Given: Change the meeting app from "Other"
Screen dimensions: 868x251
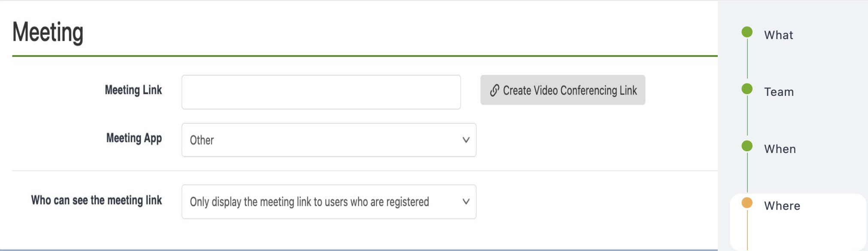Looking at the screenshot, I should pyautogui.click(x=329, y=140).
